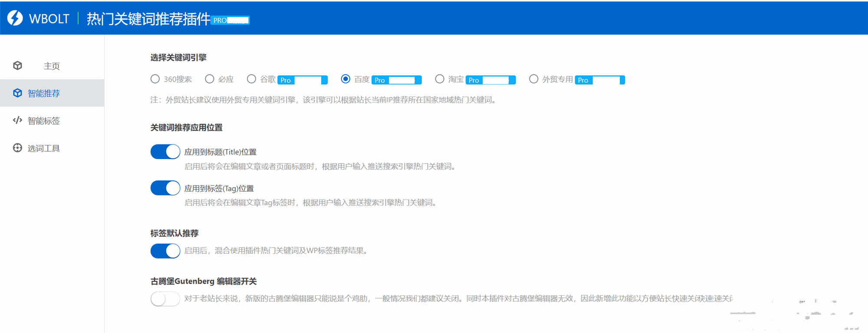Click the WBOLT lightning logo icon
This screenshot has height=333, width=868.
15,18
